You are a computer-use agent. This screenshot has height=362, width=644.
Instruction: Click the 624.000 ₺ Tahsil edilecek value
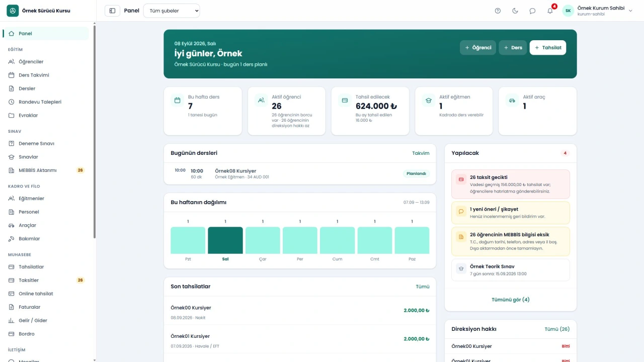(376, 106)
